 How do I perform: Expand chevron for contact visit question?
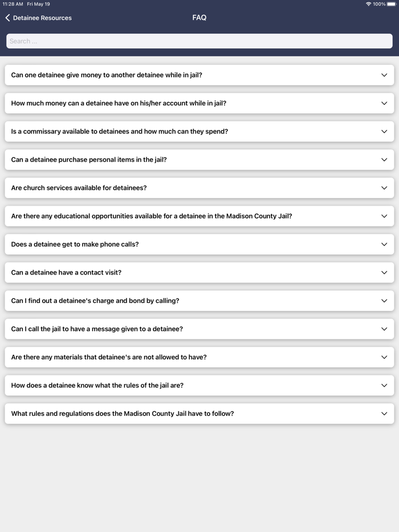pos(384,273)
